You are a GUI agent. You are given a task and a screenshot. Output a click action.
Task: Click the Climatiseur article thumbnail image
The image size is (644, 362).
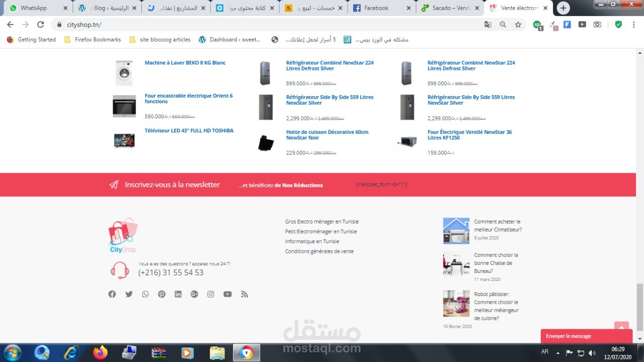pyautogui.click(x=456, y=231)
